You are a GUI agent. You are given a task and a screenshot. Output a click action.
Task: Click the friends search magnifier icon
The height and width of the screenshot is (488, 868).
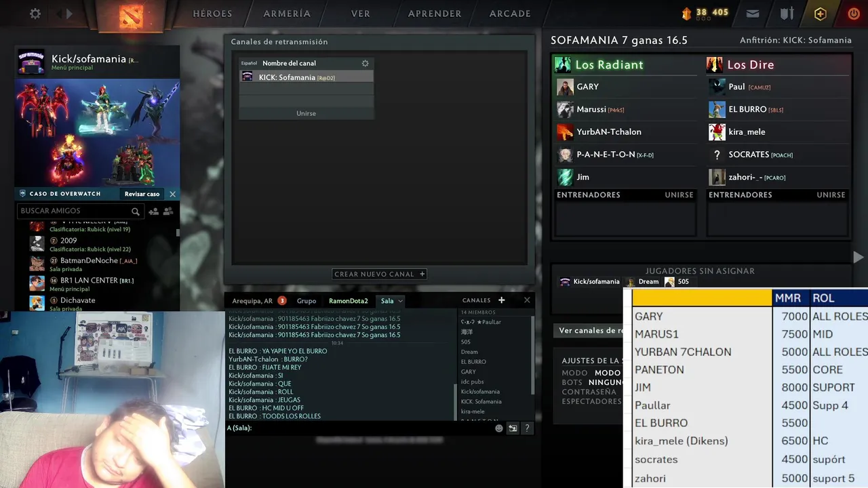[x=136, y=211]
